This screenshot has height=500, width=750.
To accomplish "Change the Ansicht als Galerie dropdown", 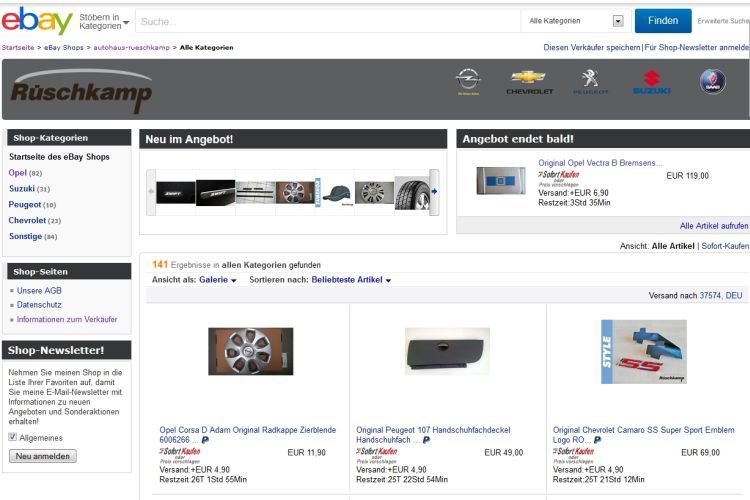I will (x=218, y=280).
